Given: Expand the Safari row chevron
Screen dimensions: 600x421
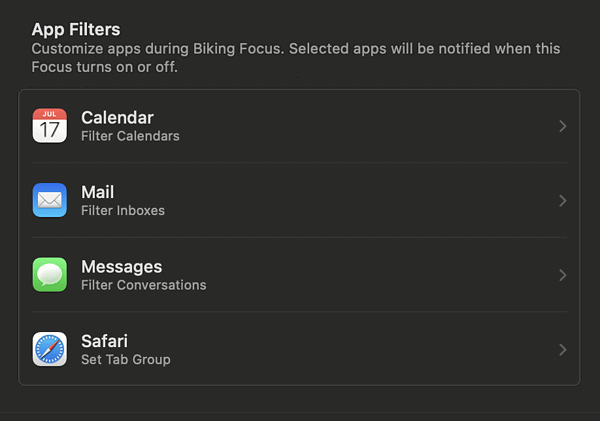Looking at the screenshot, I should click(562, 349).
